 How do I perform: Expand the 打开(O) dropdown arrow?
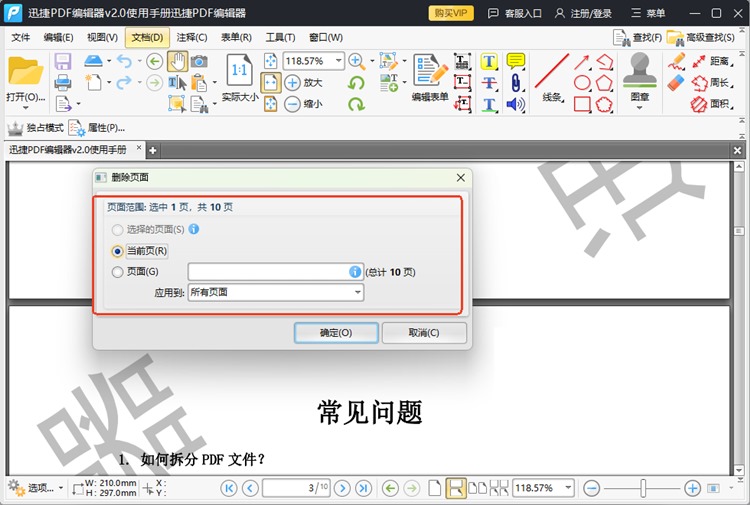tap(25, 108)
